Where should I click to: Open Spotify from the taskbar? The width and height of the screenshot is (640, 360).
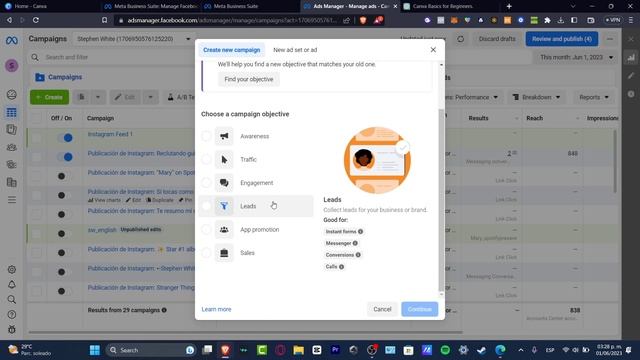tap(445, 350)
